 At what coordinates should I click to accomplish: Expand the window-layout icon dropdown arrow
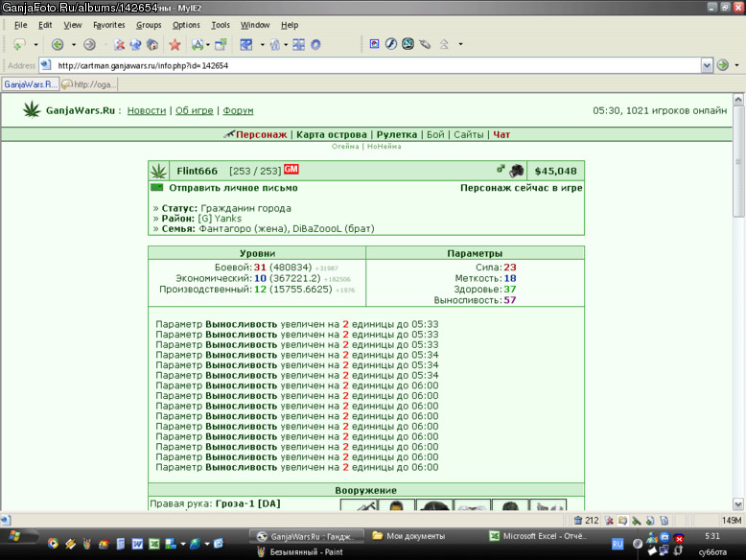click(x=262, y=45)
